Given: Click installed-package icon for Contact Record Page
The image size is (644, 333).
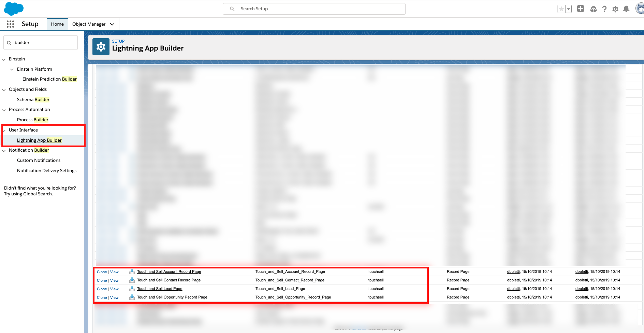Looking at the screenshot, I should coord(132,280).
